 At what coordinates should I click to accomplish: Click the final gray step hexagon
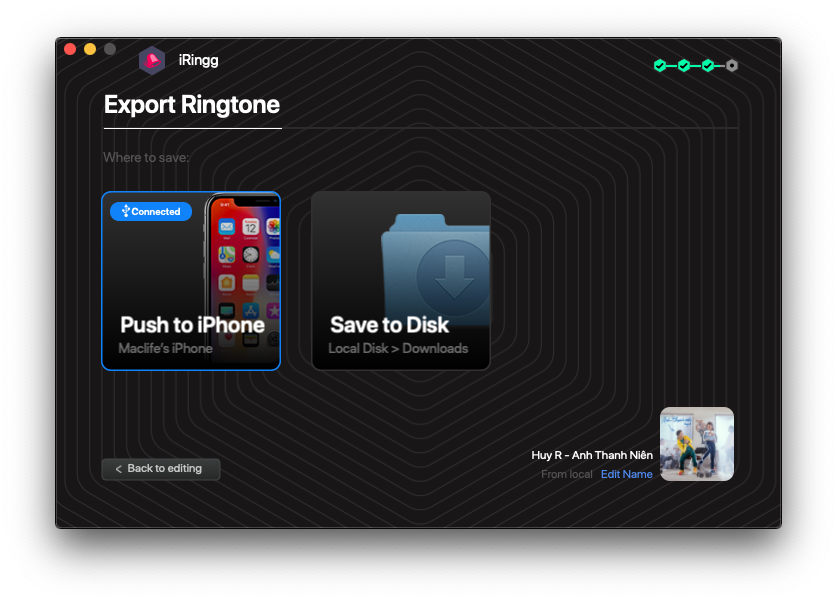tap(732, 66)
